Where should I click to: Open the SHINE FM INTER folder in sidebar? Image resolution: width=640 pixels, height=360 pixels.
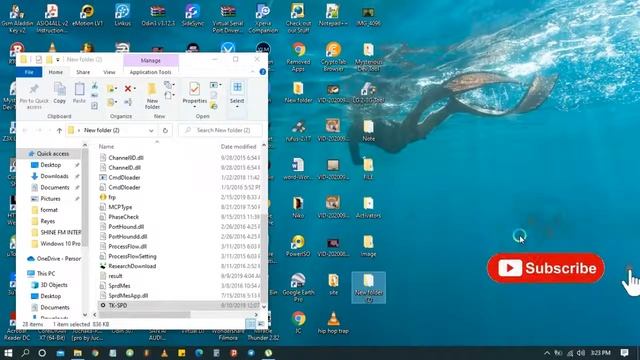(x=60, y=233)
